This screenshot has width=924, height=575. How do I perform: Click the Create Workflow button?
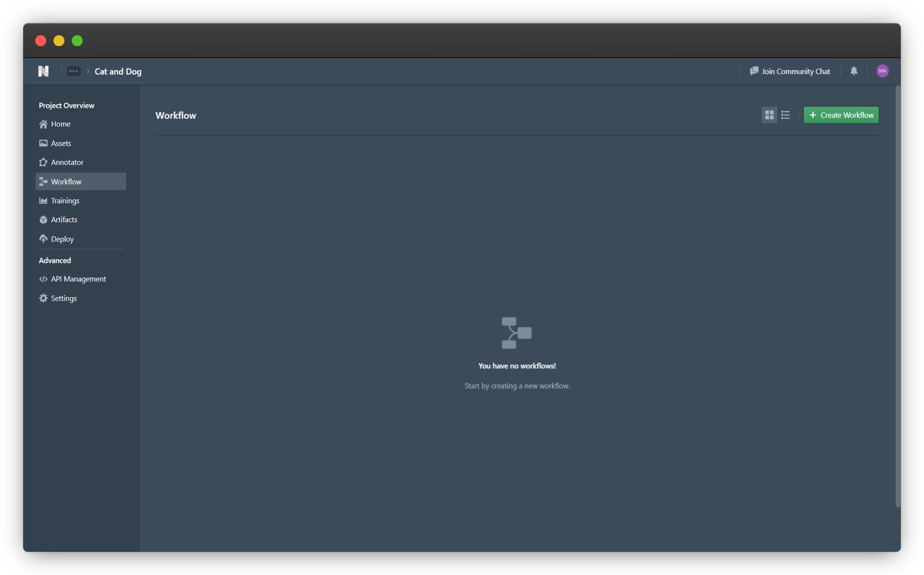pyautogui.click(x=841, y=115)
